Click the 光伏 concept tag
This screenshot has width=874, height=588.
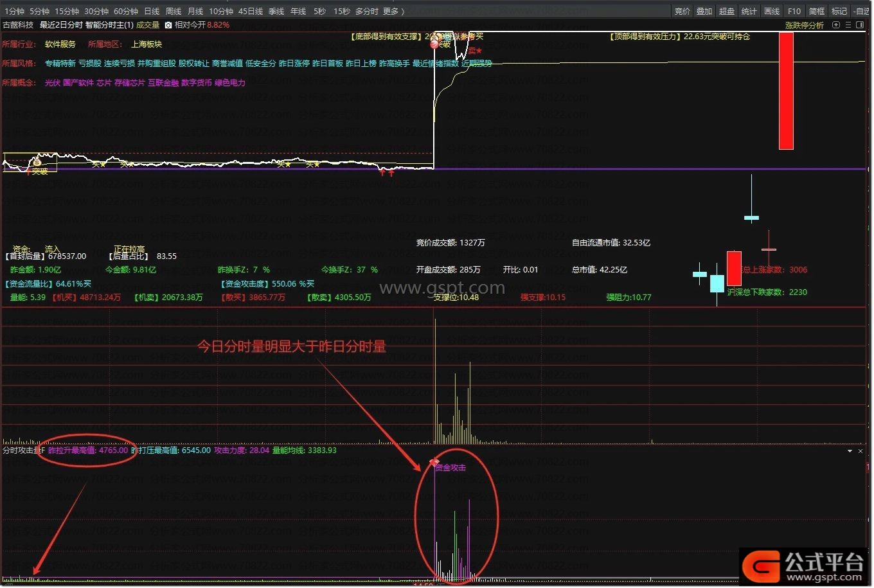point(53,83)
